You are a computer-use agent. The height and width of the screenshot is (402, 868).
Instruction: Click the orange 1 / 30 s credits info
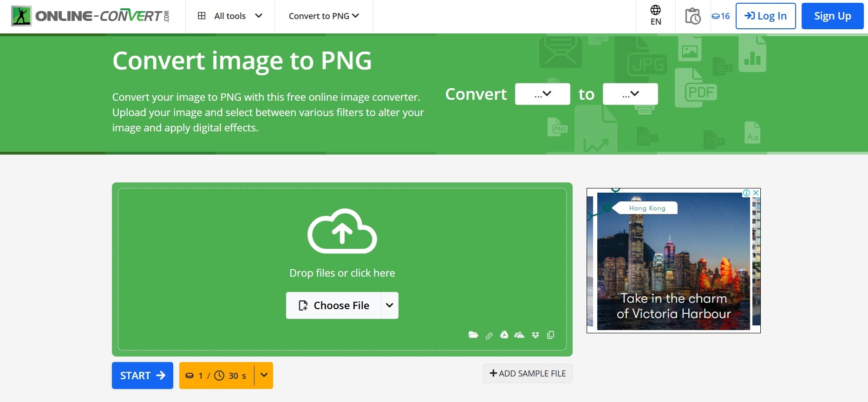coord(216,376)
